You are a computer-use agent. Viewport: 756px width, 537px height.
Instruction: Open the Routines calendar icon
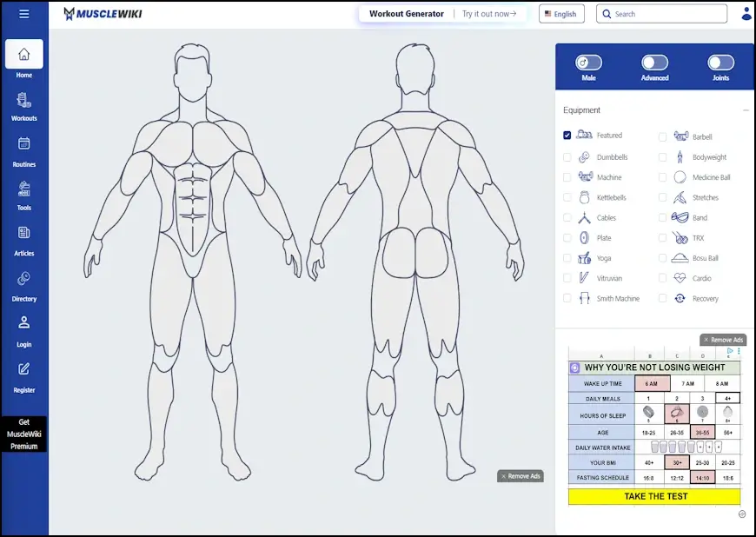click(23, 144)
